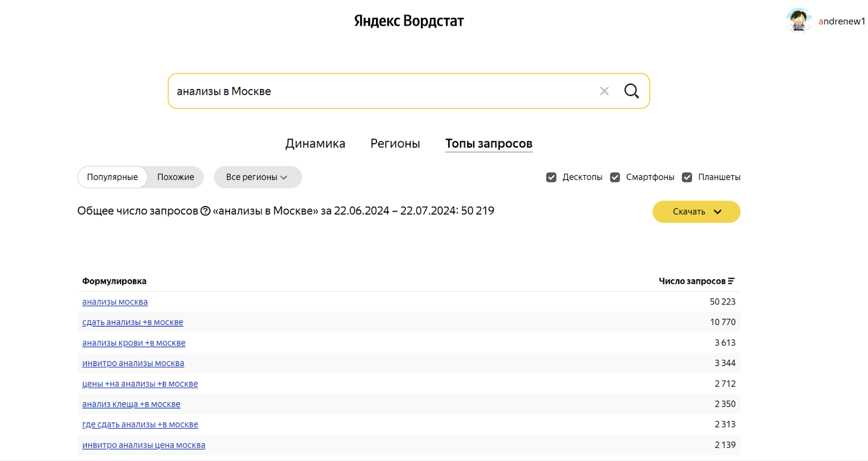Open the andrenew1 profile avatar
The image size is (868, 461).
tap(798, 21)
